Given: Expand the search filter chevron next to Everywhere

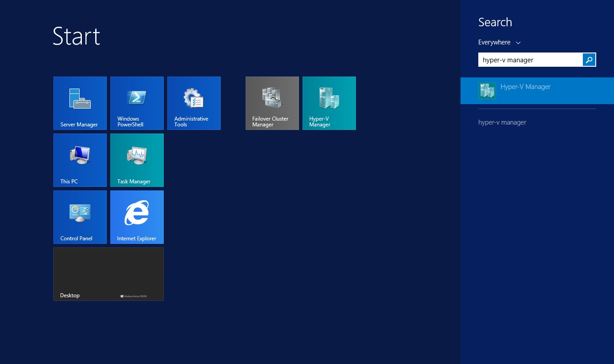Looking at the screenshot, I should [518, 42].
